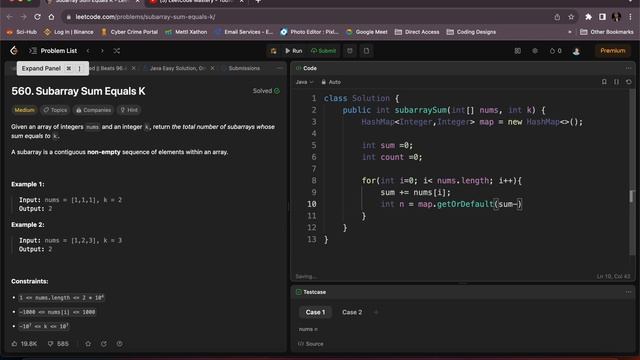The height and width of the screenshot is (360, 640).
Task: Open the Testcase panel more-options ellipsis
Action: click(629, 292)
